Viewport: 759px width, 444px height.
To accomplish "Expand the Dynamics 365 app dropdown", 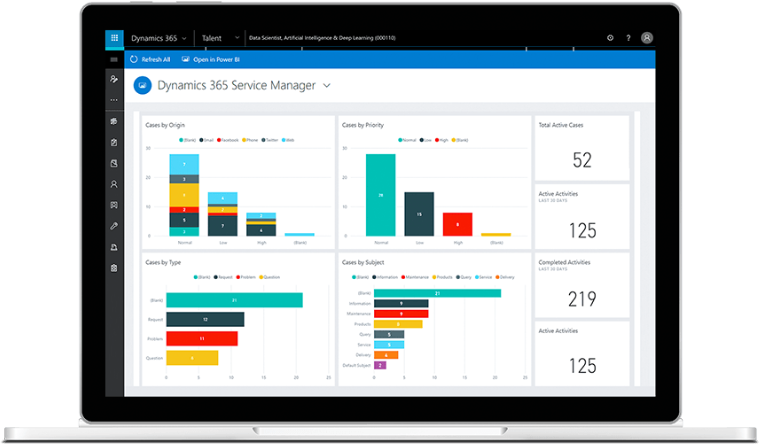I will (184, 38).
